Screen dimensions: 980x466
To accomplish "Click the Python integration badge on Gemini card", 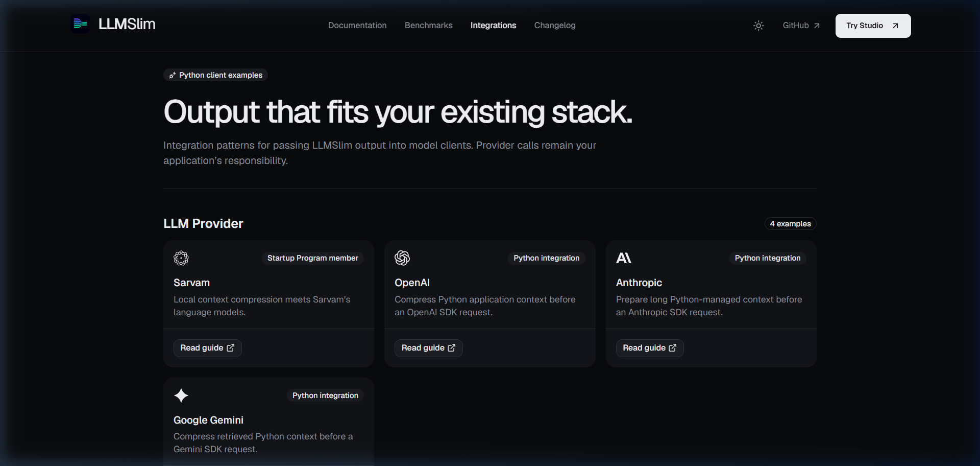I will [x=325, y=395].
